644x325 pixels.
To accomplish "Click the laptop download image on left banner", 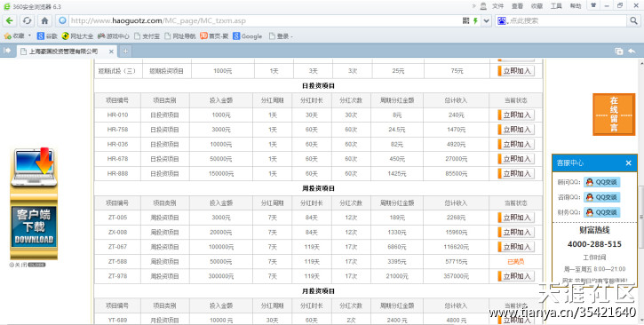I will (34, 168).
